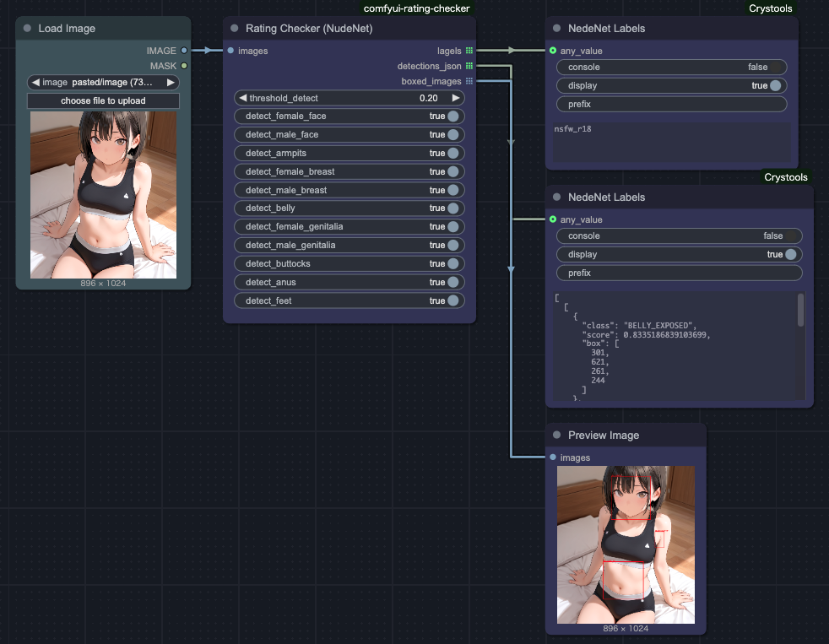Click the Rating Checker (NudeNet) title
Viewport: 829px width, 644px height.
[309, 29]
